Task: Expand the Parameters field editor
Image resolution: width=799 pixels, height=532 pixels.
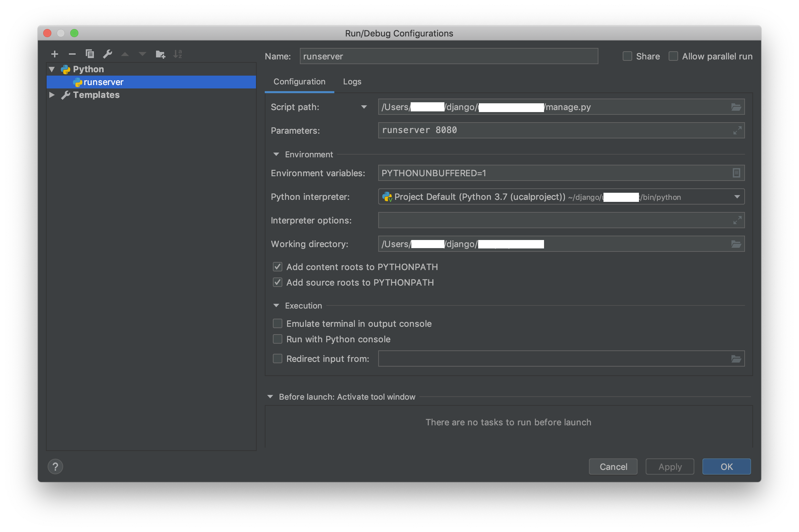Action: pos(737,131)
